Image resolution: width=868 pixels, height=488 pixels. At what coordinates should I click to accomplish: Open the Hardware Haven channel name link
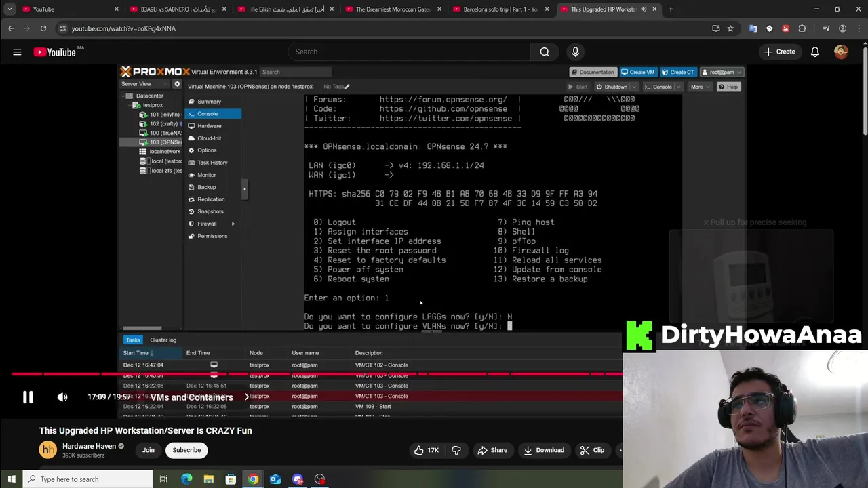tap(89, 446)
